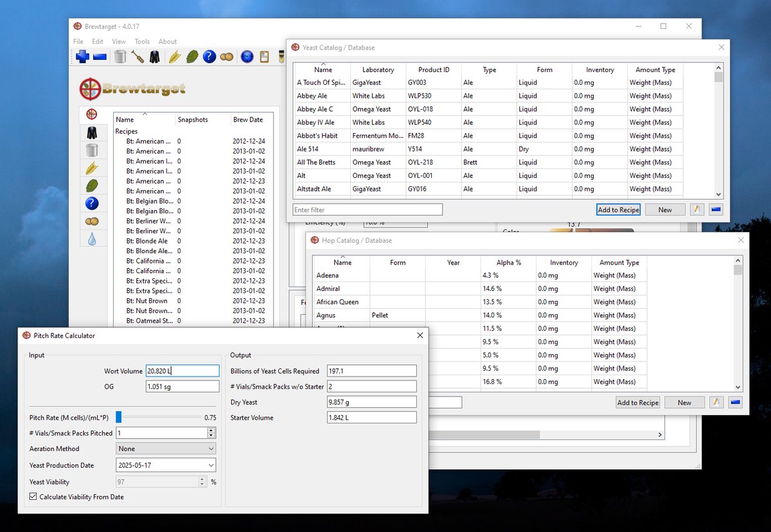Screen dimensions: 771x532
Task: Close the Pitch Rate Calculator dialog
Action: 420,335
